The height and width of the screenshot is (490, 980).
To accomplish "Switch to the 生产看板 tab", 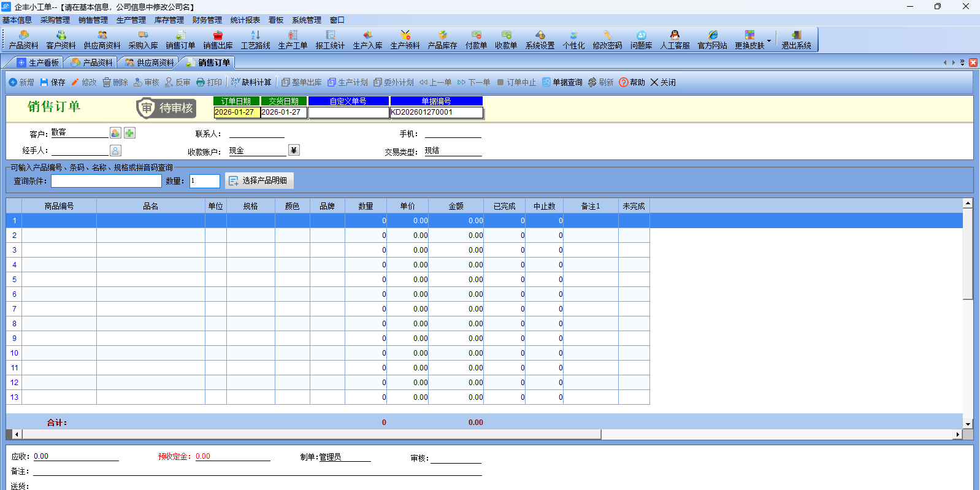I will 38,63.
